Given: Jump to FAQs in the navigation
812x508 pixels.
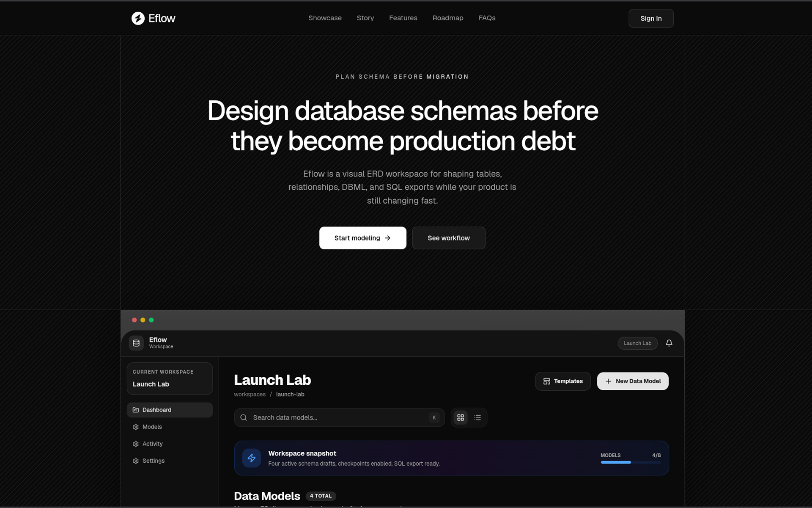Looking at the screenshot, I should point(487,18).
